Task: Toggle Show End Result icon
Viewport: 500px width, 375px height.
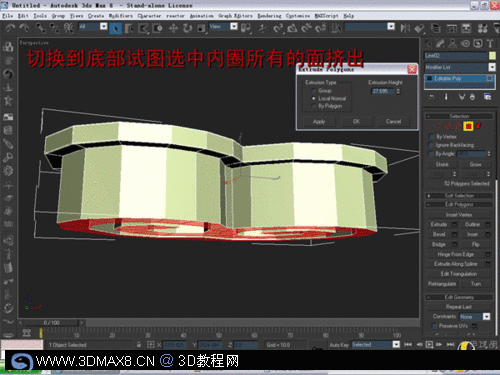Action: tap(446, 97)
